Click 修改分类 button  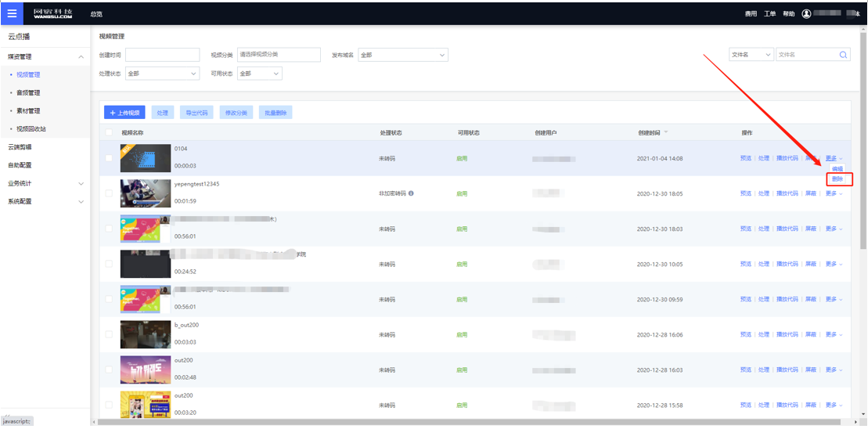[x=236, y=113]
